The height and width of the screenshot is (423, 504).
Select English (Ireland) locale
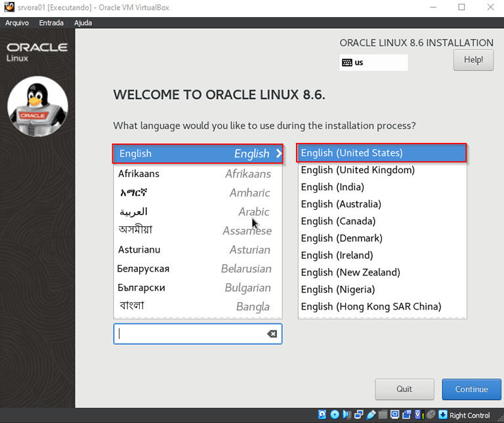(382, 255)
